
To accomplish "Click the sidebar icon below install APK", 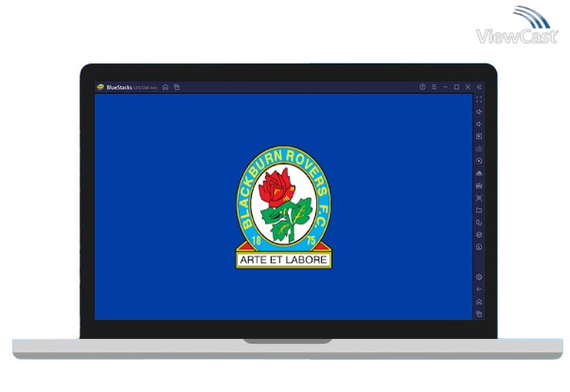I will 479,186.
